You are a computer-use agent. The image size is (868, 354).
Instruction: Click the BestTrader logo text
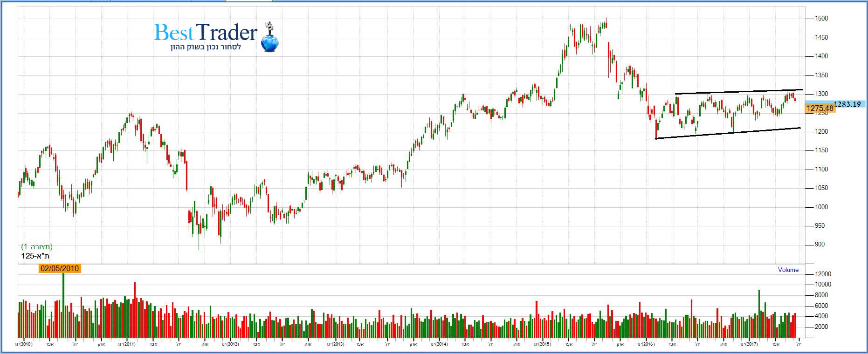click(206, 33)
